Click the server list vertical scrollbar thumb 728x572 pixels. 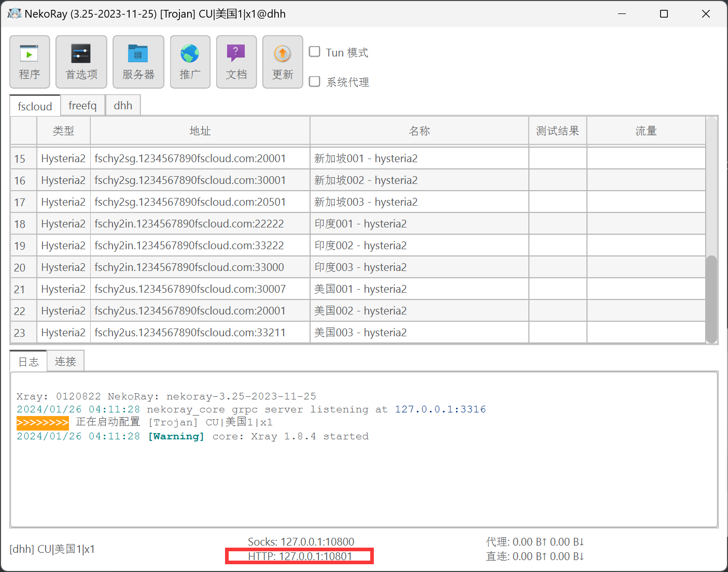point(711,298)
